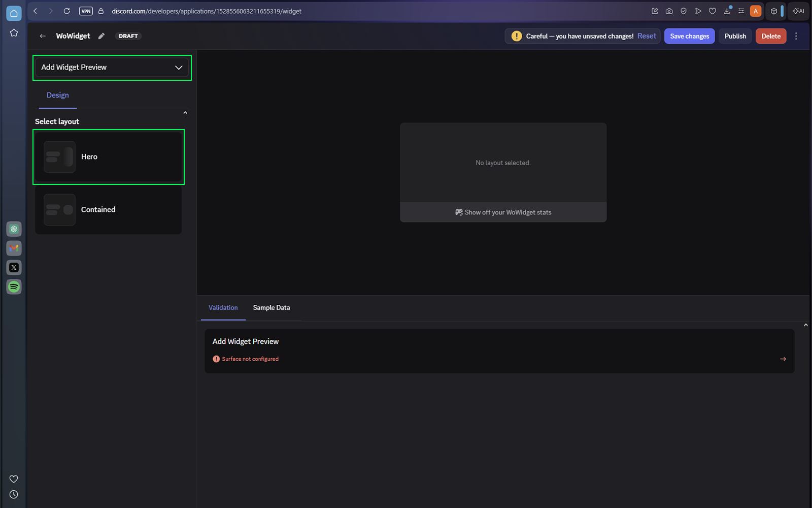Click the game controller icon in widget preview
Screen dimensions: 812x508
[459, 212]
